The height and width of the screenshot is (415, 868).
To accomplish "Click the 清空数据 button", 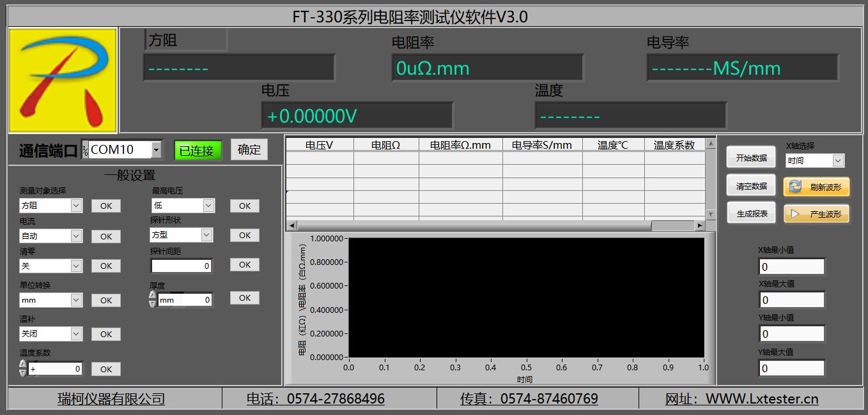I will coord(750,186).
